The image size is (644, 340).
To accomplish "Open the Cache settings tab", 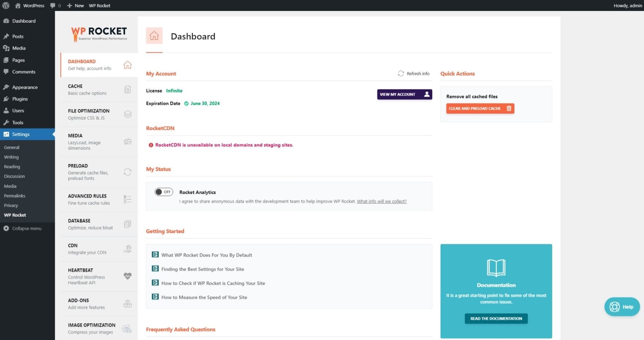I will [99, 90].
